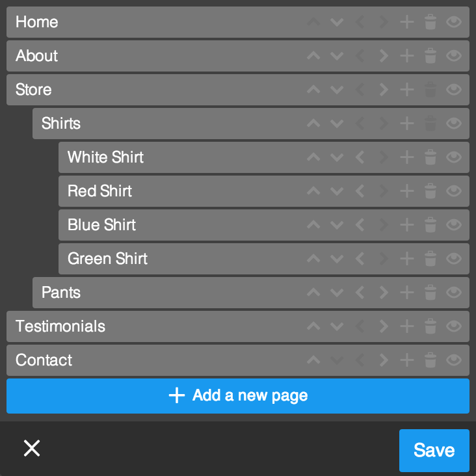This screenshot has height=476, width=476.
Task: Indent the Testimonials page with right arrow
Action: tap(384, 326)
